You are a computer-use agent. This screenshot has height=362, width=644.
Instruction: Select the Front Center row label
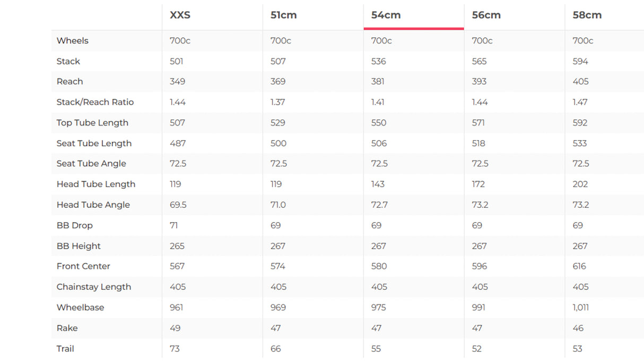(x=83, y=267)
